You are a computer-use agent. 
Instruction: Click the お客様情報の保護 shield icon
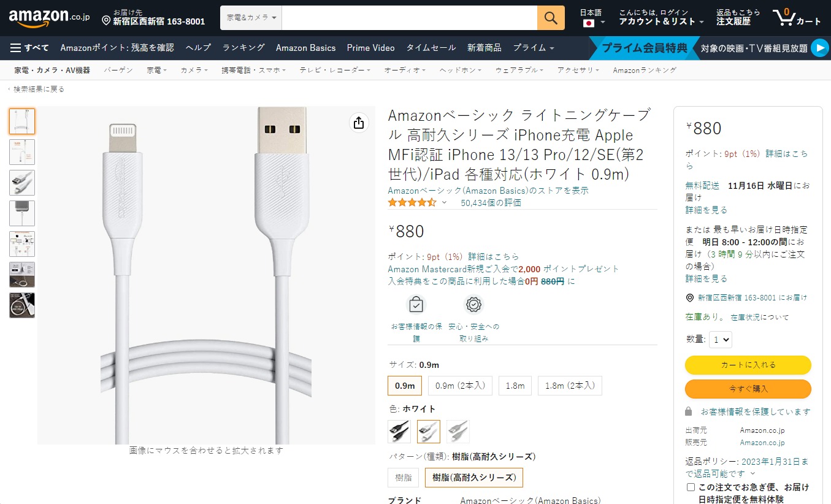point(416,304)
